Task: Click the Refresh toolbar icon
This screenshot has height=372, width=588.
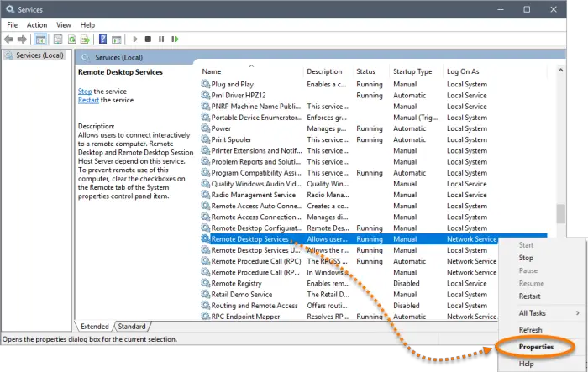Action: click(71, 39)
